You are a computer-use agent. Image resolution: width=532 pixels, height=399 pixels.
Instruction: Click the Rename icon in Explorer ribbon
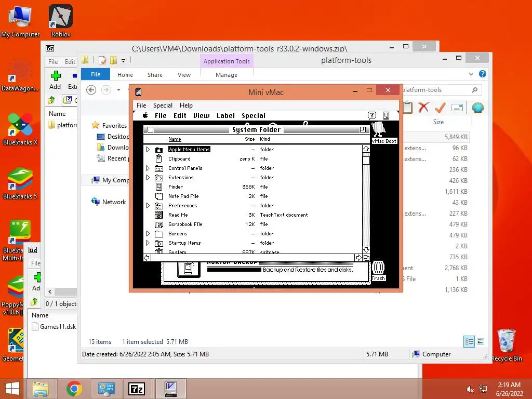point(457,108)
